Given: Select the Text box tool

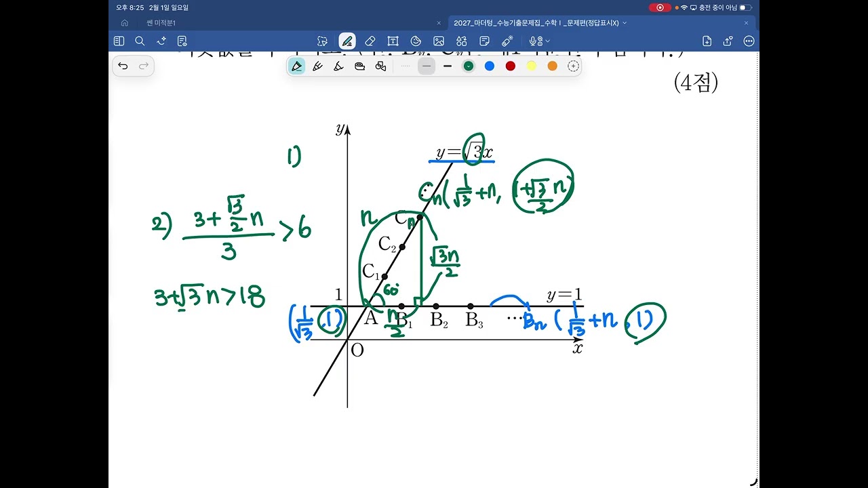Looking at the screenshot, I should click(393, 41).
